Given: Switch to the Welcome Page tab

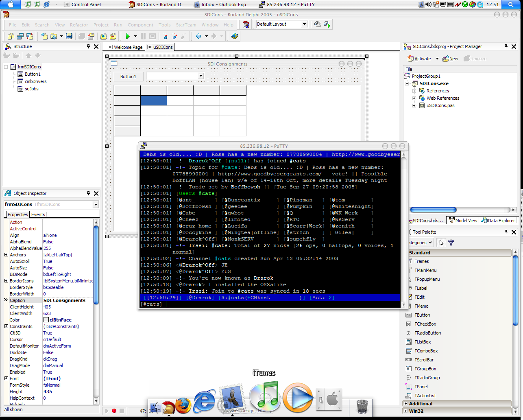Looking at the screenshot, I should click(125, 47).
